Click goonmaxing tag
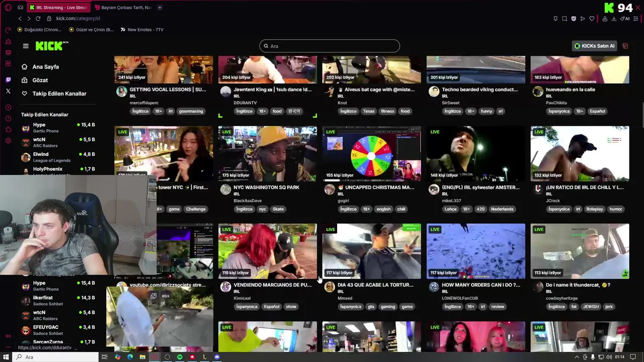 click(x=191, y=111)
